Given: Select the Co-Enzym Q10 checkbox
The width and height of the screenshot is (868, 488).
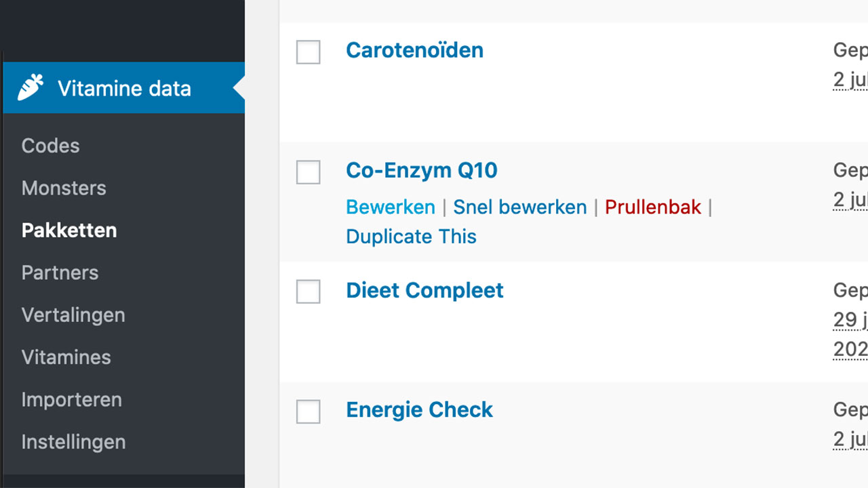Looking at the screenshot, I should pyautogui.click(x=309, y=172).
